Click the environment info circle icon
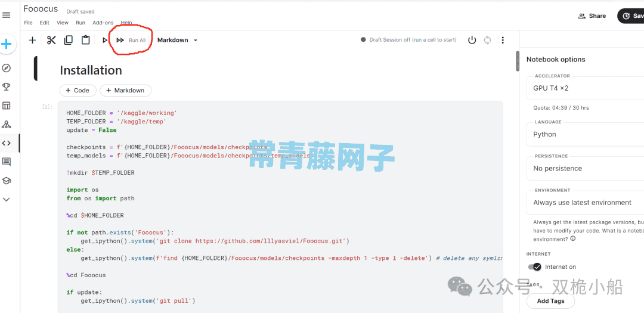644x313 pixels. pyautogui.click(x=573, y=238)
